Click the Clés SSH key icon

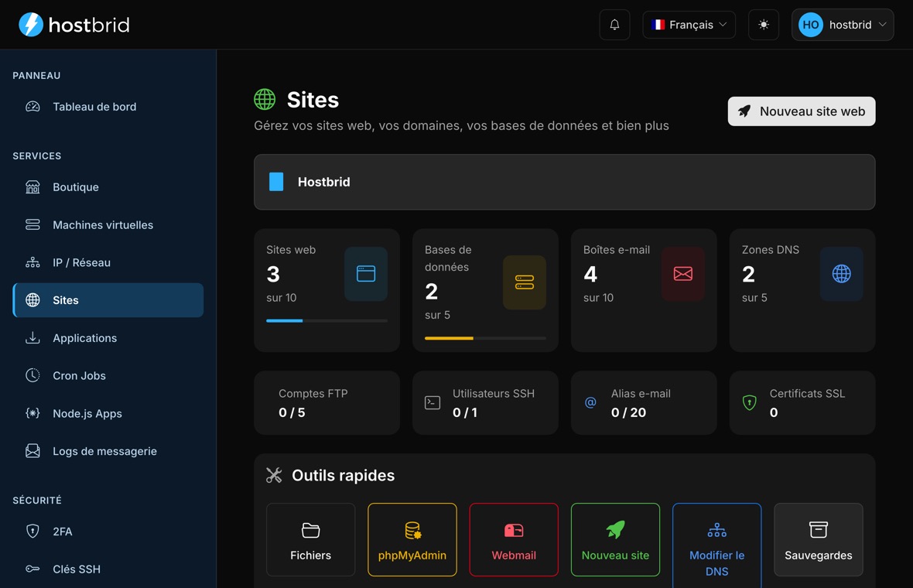coord(32,569)
